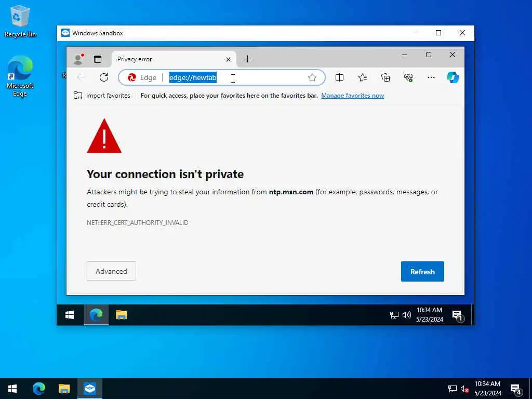The height and width of the screenshot is (399, 532).
Task: Click host muted volume icon
Action: point(464,389)
